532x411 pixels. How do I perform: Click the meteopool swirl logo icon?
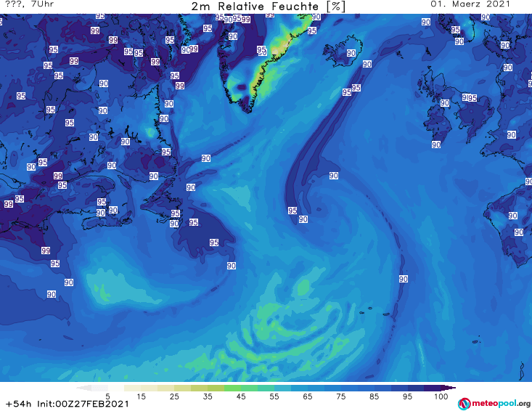coord(464,404)
